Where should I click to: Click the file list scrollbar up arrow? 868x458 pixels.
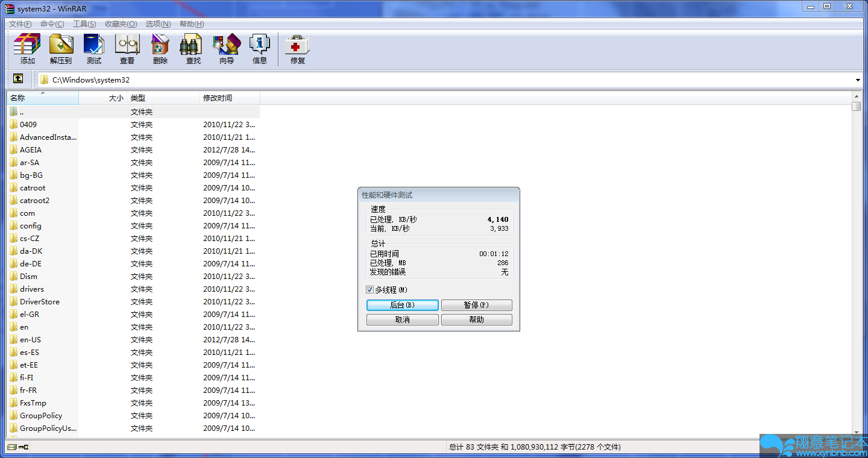click(857, 96)
